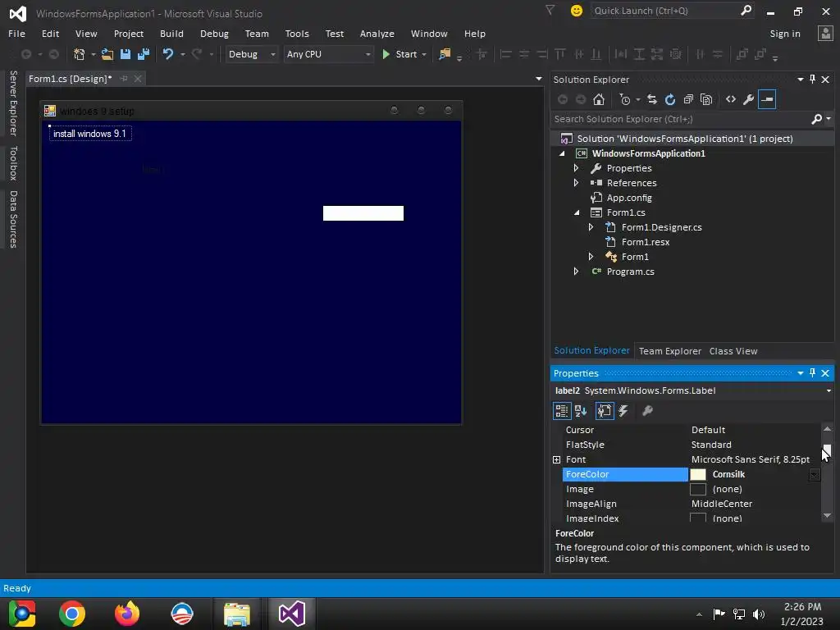Viewport: 840px width, 630px height.
Task: Click the search magnifier in Solution Explorer
Action: pos(816,119)
